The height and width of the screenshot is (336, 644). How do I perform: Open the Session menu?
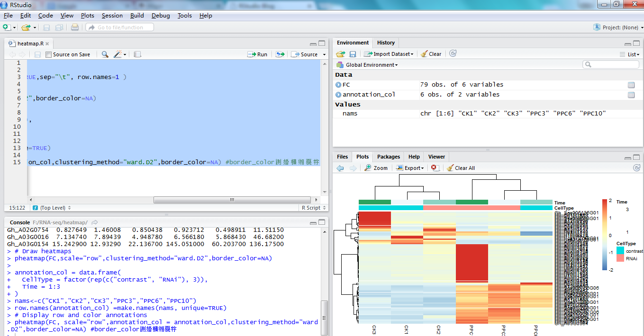112,16
